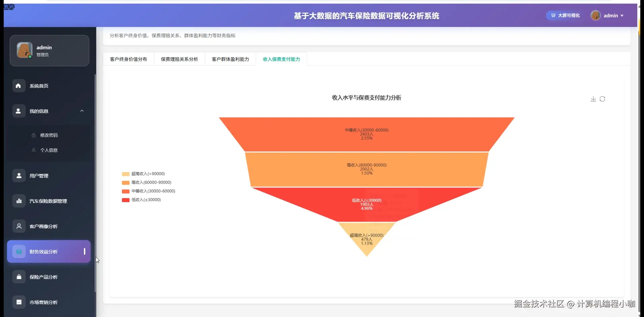Download the funnel chart as image
This screenshot has height=317, width=644.
pos(593,99)
